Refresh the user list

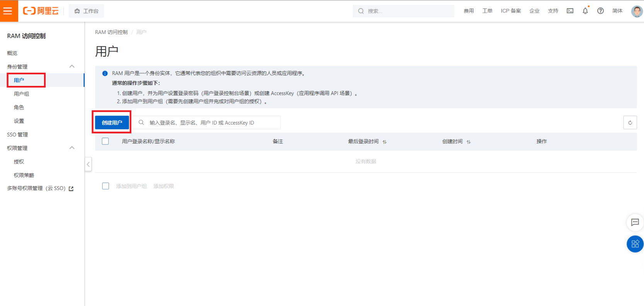pos(630,123)
